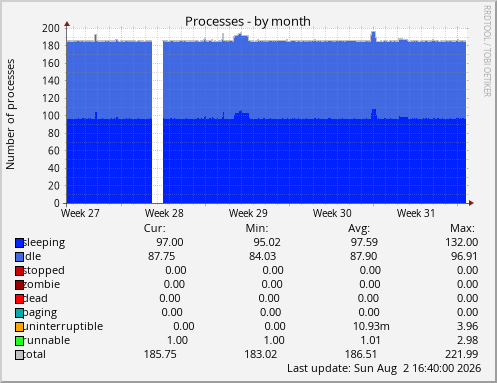Click the 'Week 31' axis label
The width and height of the screenshot is (497, 383).
pos(416,213)
